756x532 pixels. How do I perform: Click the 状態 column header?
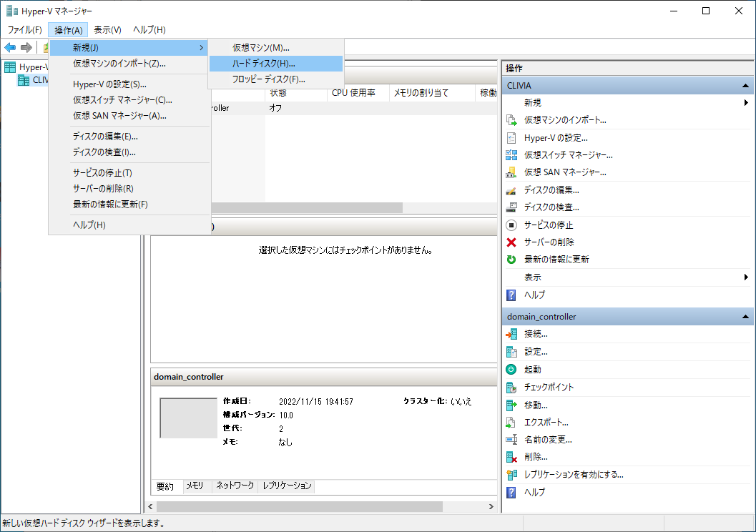click(296, 93)
